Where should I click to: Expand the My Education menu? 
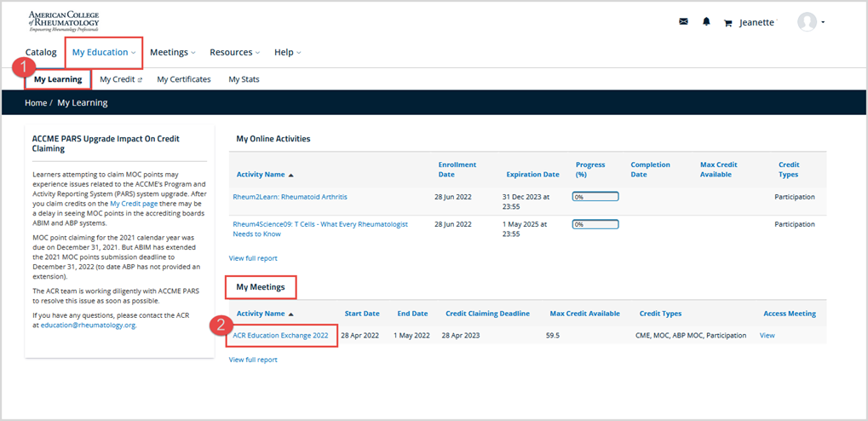click(x=104, y=53)
